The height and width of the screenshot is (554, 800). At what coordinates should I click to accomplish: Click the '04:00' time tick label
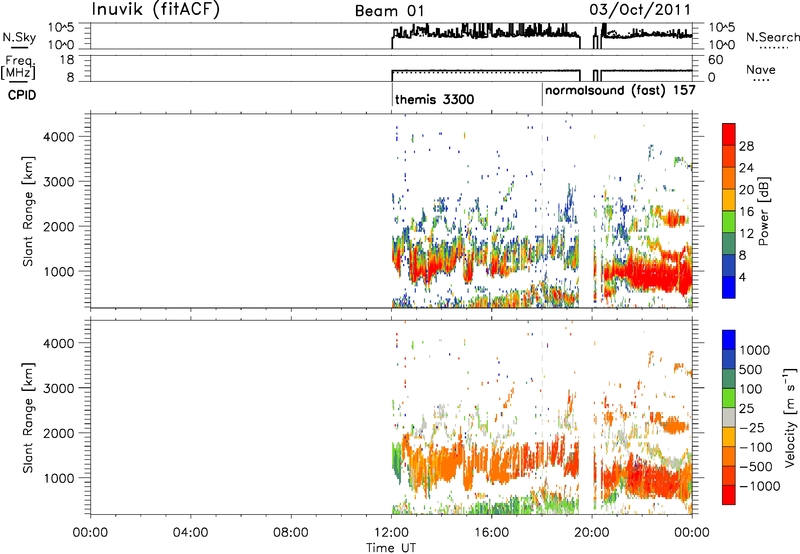190,533
